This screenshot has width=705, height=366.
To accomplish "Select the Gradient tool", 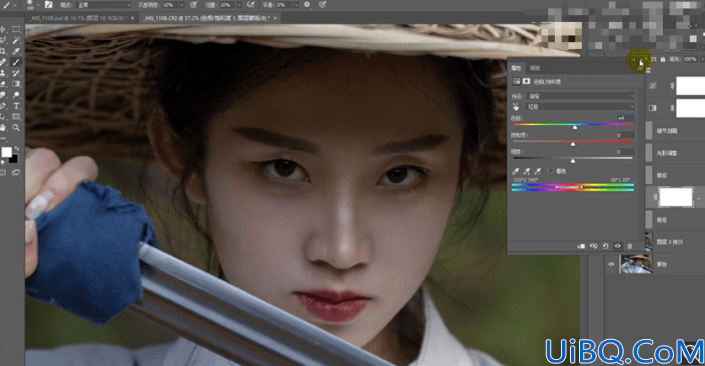I will (16, 84).
